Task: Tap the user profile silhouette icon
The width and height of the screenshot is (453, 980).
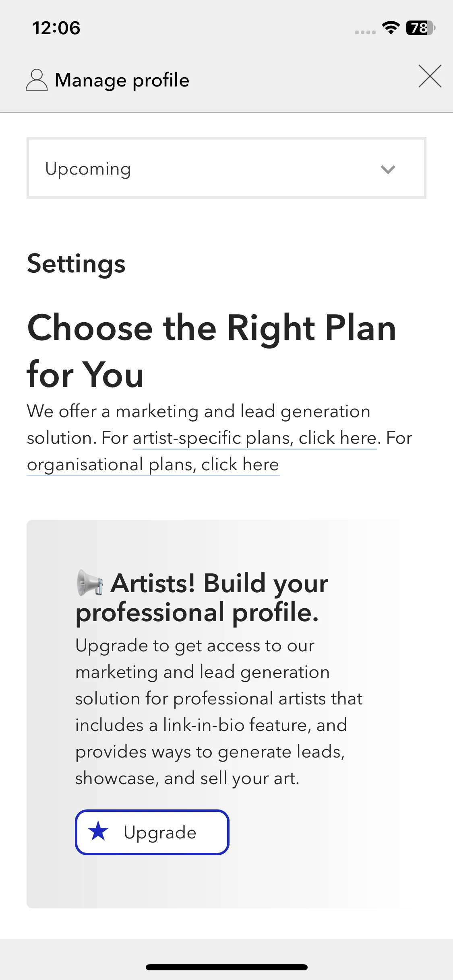Action: click(x=37, y=80)
